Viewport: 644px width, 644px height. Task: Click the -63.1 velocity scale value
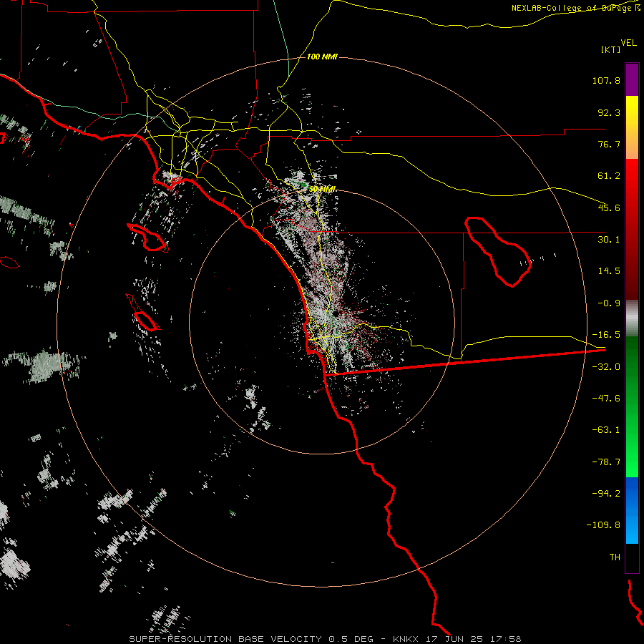pos(606,430)
